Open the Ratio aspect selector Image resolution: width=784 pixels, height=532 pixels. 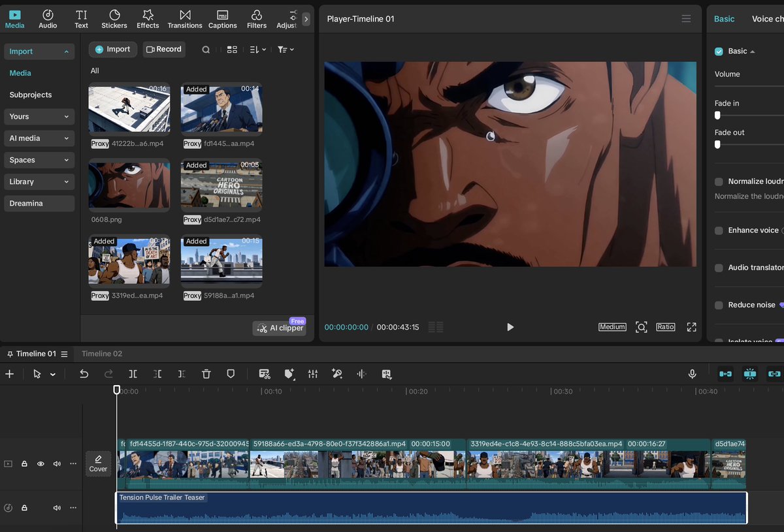coord(666,327)
